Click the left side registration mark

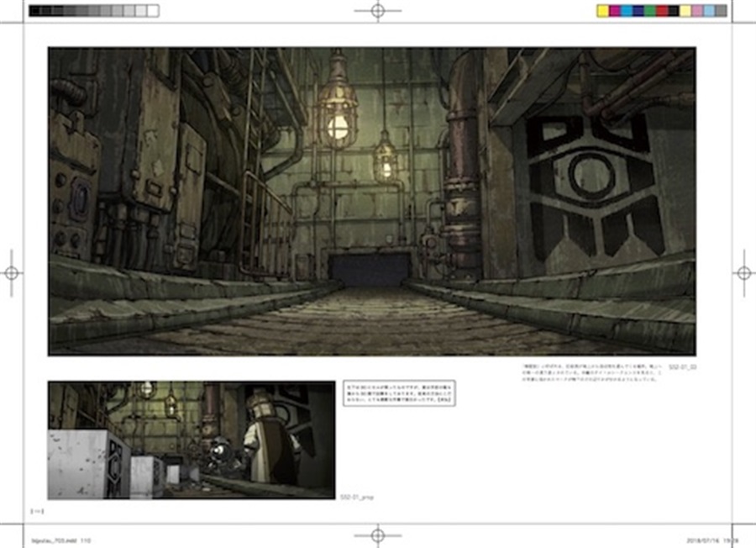(12, 273)
